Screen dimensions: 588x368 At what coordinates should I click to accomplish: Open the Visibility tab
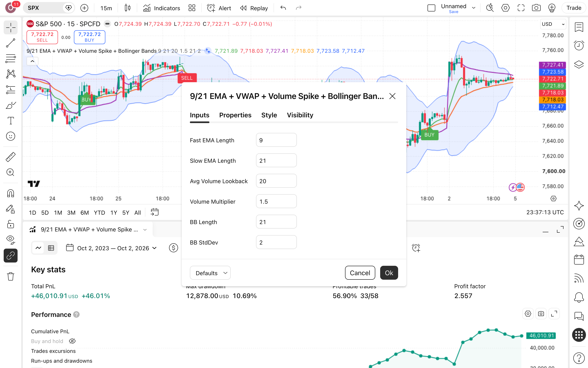coord(300,115)
